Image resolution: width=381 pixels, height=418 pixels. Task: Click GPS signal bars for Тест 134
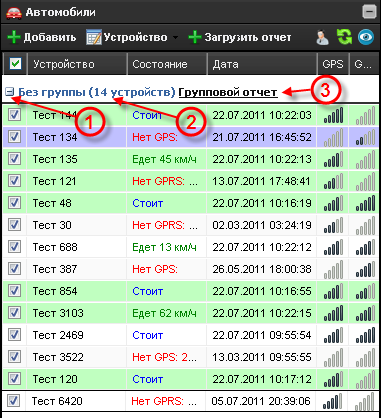coord(333,138)
